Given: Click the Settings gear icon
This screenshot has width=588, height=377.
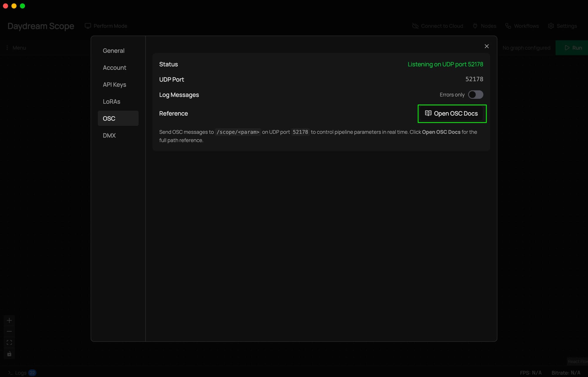Looking at the screenshot, I should tap(551, 26).
